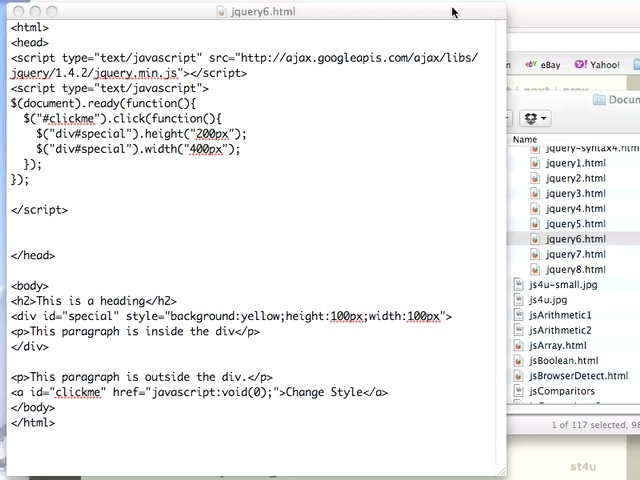Click the jquery1.html file icon
Screen dimensions: 640x480
535,163
